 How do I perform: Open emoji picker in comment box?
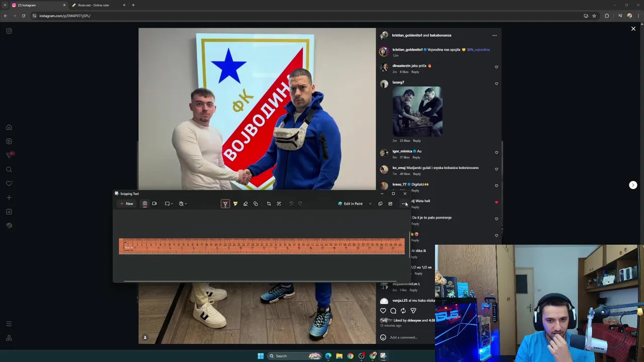coord(383,337)
